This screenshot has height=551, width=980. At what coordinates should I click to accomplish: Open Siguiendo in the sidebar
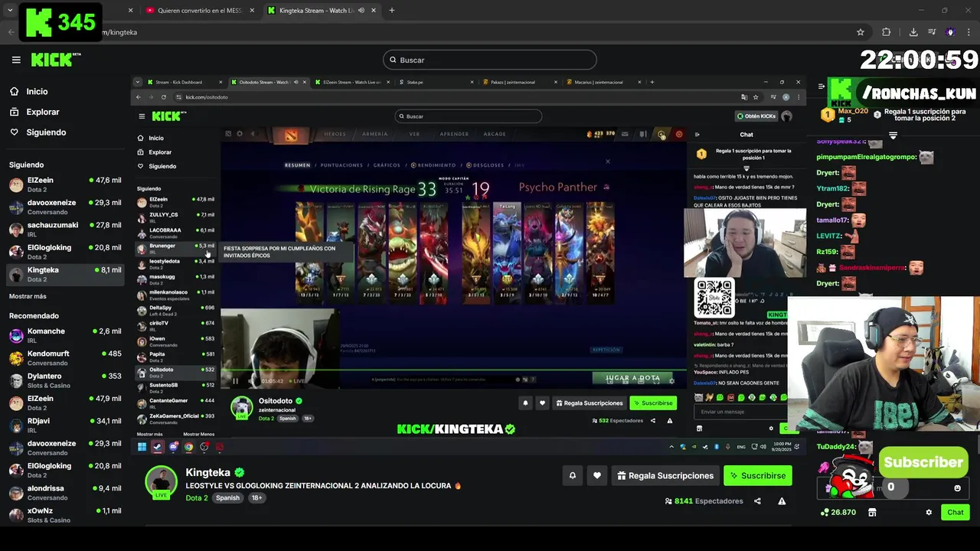tap(46, 132)
